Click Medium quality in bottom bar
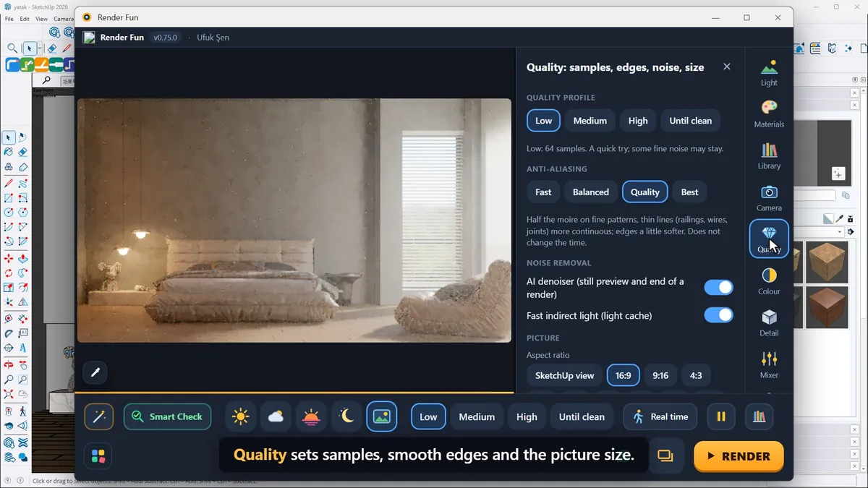The image size is (868, 488). (477, 416)
